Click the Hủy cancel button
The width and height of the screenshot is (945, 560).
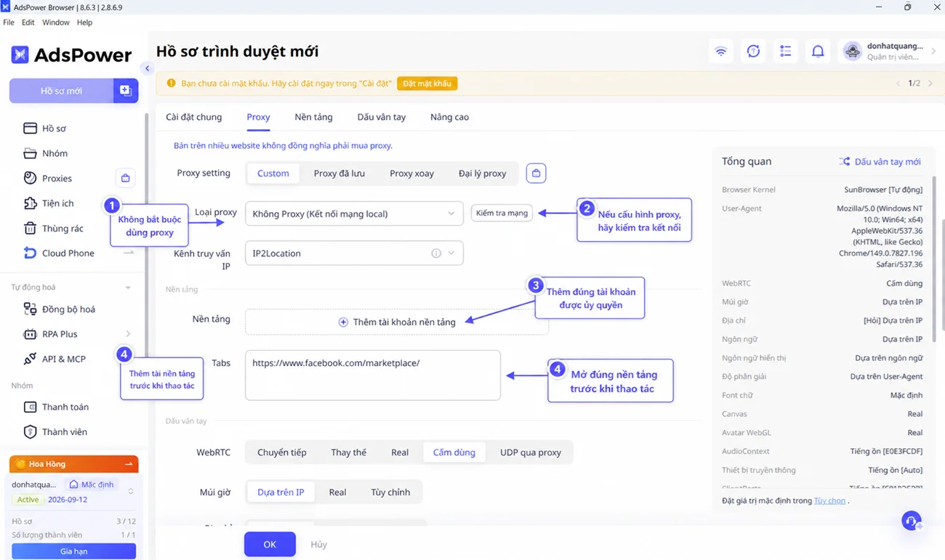(318, 544)
